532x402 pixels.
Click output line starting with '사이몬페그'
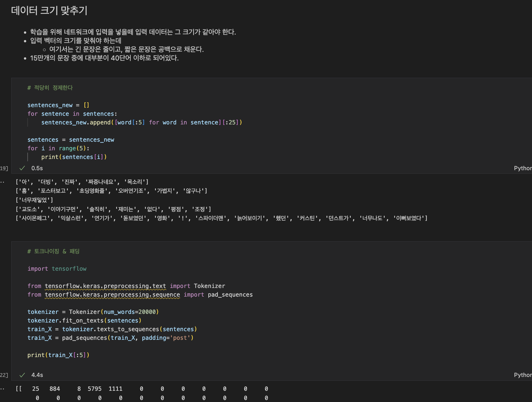pos(222,218)
